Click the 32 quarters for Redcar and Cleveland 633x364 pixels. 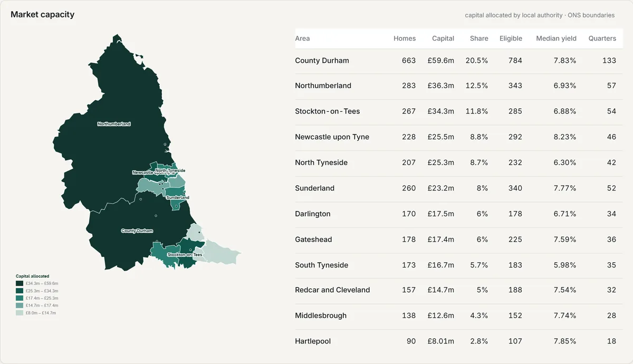tap(611, 290)
